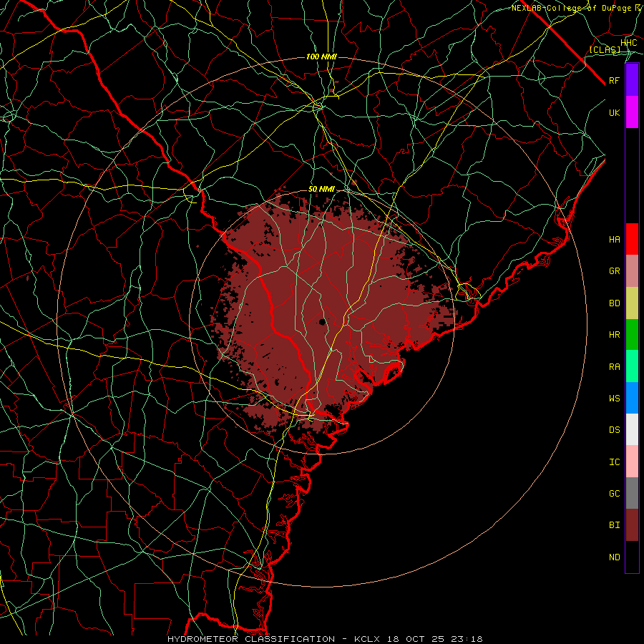Screen dimensions: 644x644
Task: Click the 'HYDROMETEOR CLASSIFICATION' title text
Action: [x=251, y=639]
